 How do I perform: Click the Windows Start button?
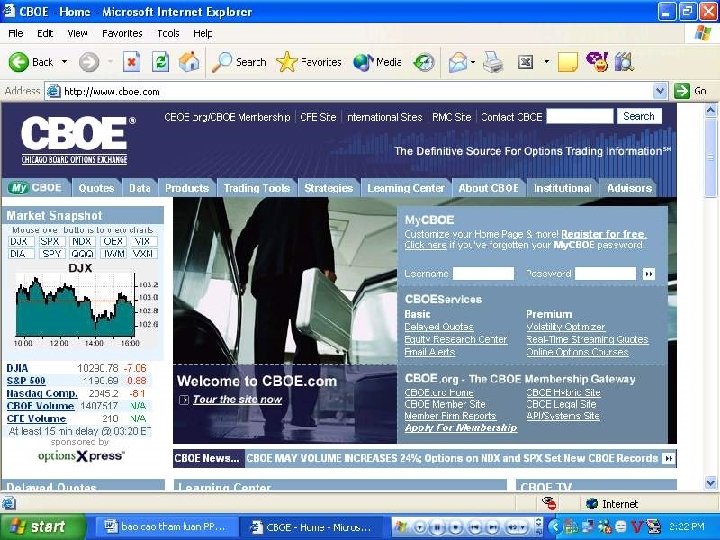pos(43,527)
